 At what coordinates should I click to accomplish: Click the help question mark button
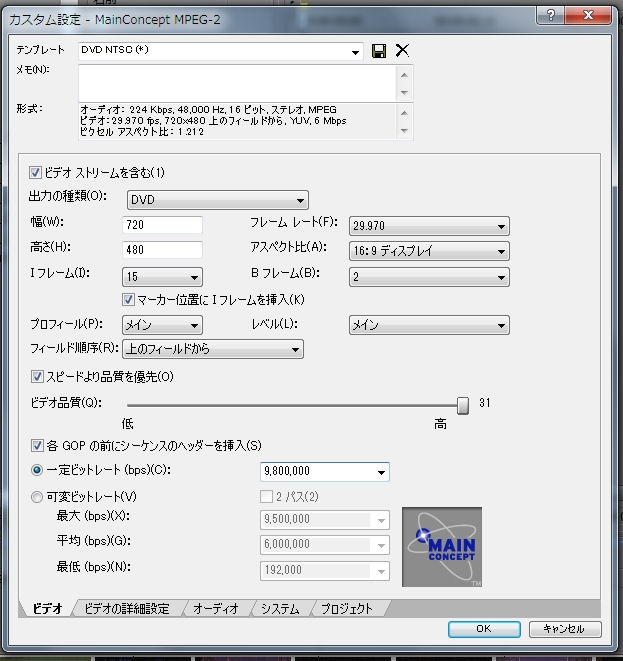tap(550, 15)
